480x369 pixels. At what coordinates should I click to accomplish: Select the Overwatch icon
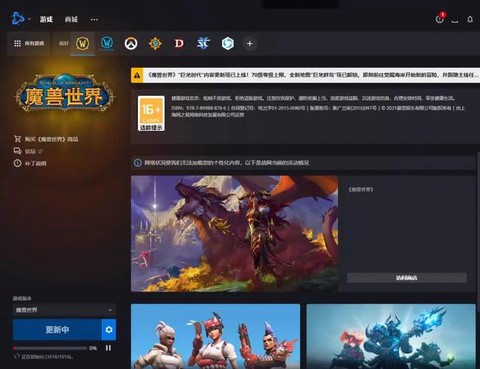pos(131,43)
